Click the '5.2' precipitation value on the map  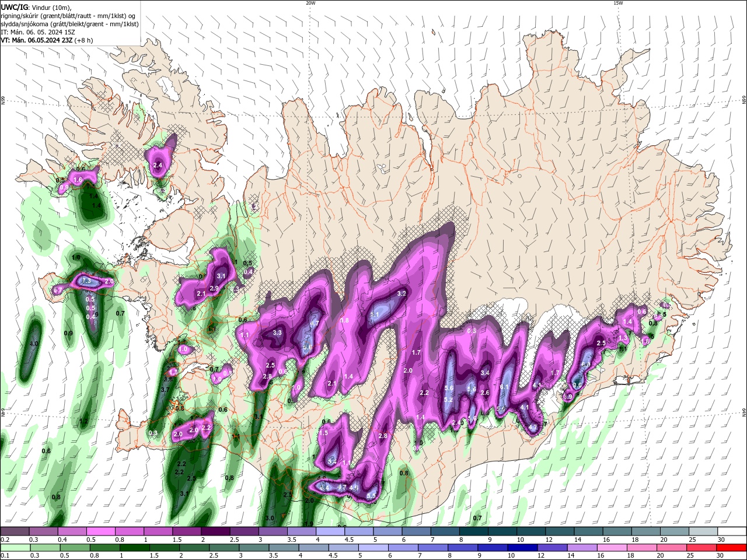449,400
